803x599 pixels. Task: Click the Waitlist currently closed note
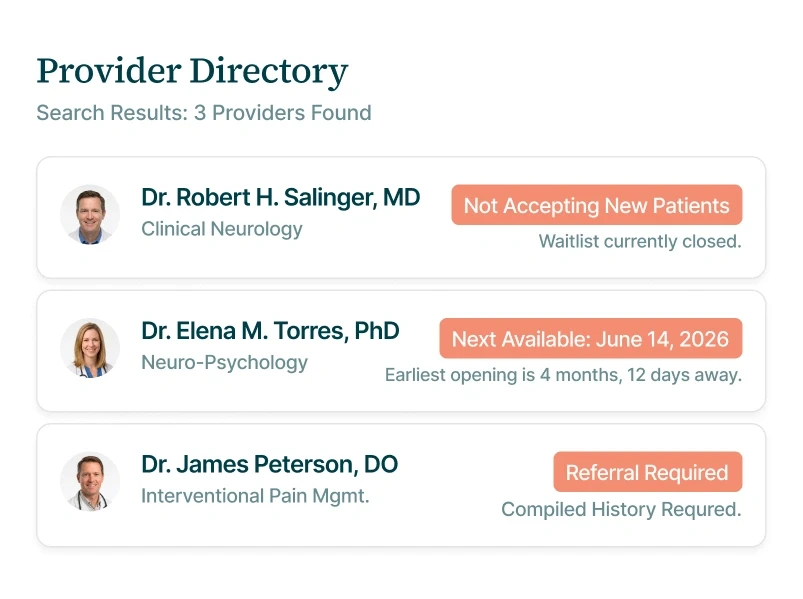pyautogui.click(x=640, y=241)
